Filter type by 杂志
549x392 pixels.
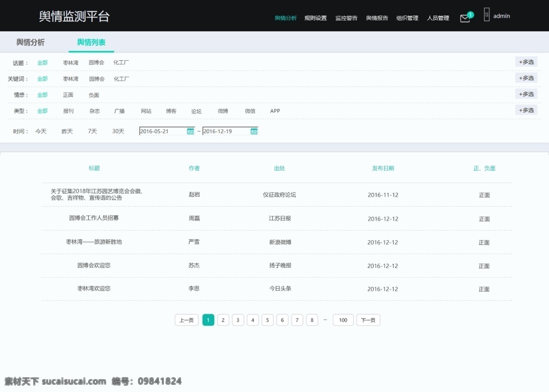[x=94, y=111]
